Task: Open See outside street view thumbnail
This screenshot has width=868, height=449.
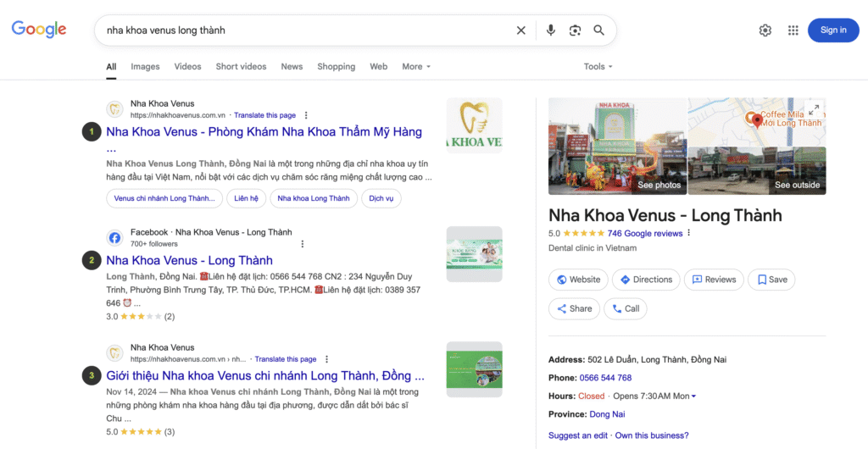Action: [x=757, y=171]
